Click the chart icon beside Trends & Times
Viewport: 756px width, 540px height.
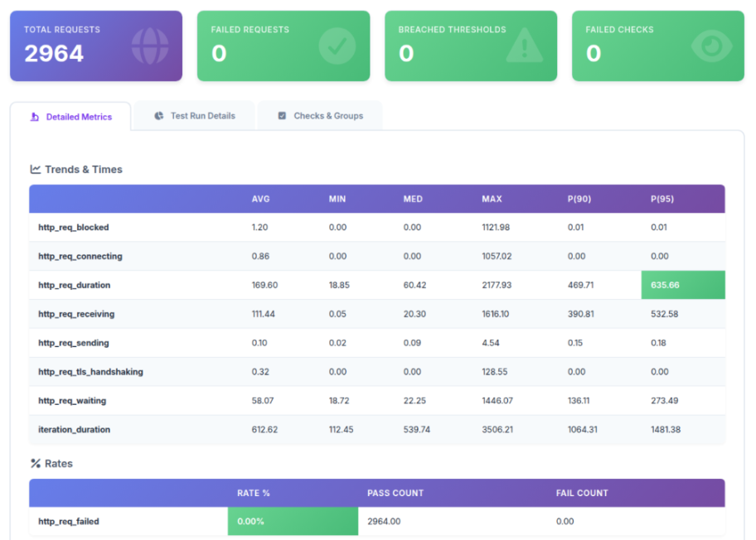click(x=35, y=169)
